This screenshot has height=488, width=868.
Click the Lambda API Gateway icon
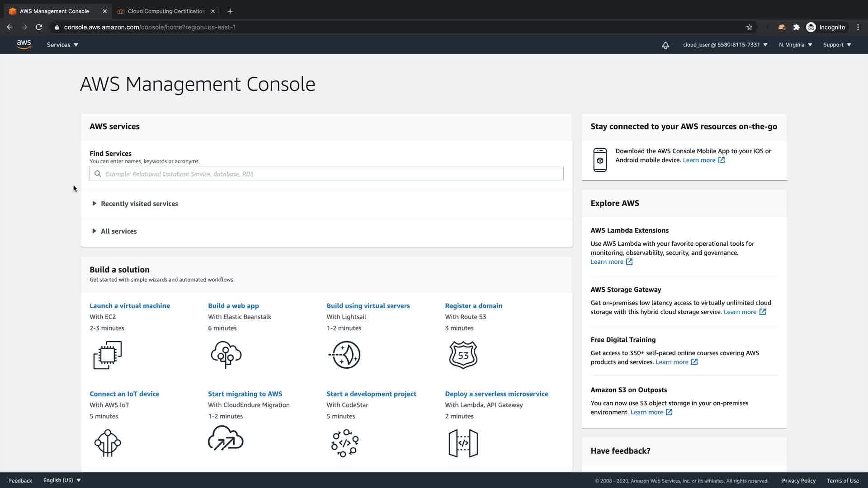(463, 443)
